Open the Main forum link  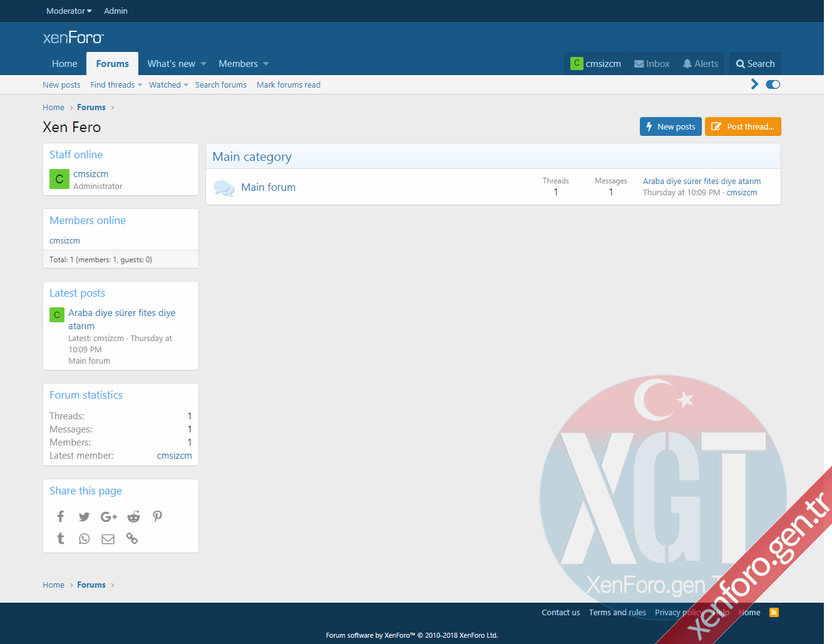point(268,187)
